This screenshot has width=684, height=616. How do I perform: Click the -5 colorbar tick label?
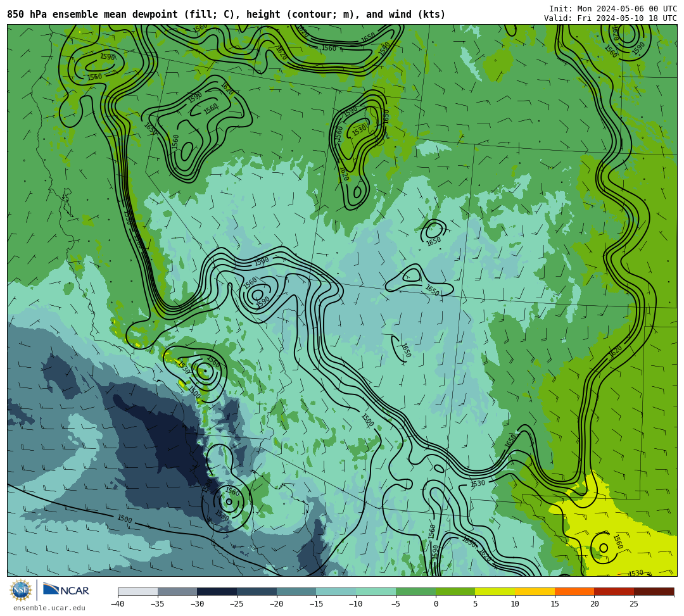396,604
